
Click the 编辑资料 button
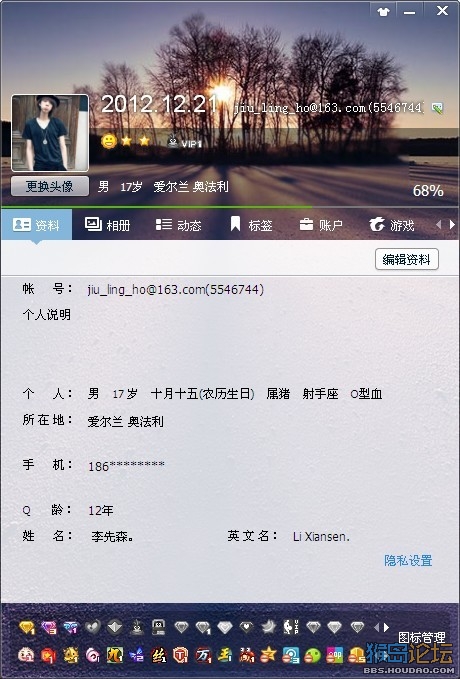[x=407, y=259]
